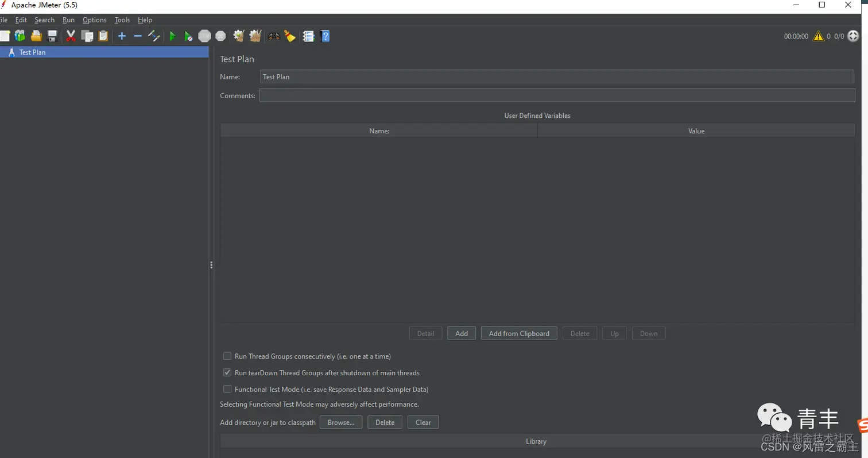
Task: Click the Paste clipboard icon
Action: pos(103,36)
